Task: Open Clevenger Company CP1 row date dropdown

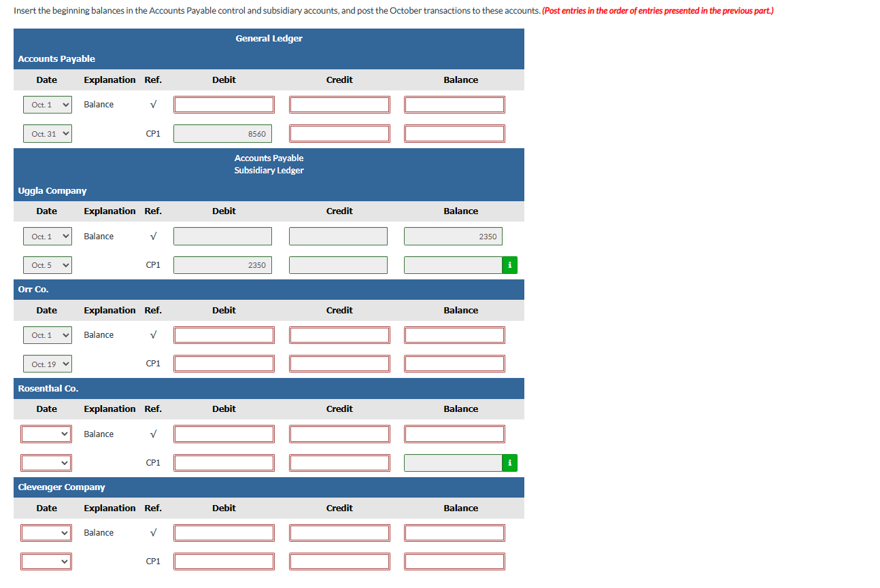Action: pos(46,561)
